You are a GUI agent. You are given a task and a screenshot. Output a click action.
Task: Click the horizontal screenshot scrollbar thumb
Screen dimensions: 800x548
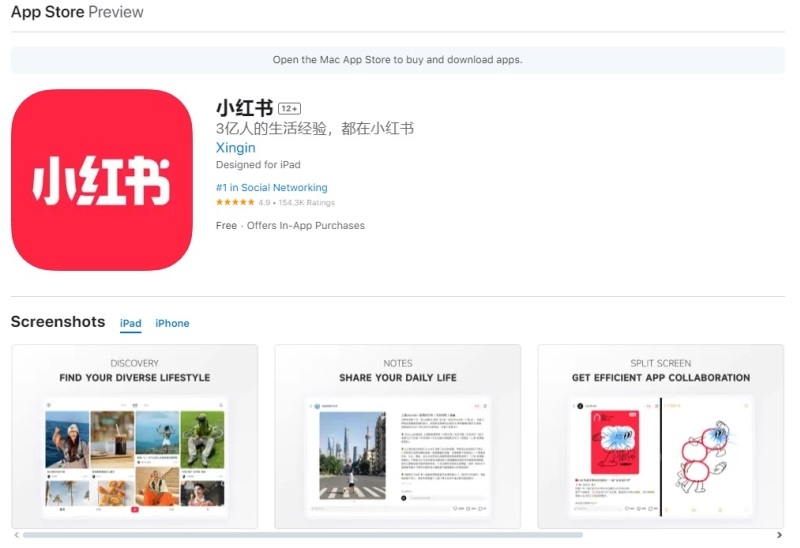300,536
